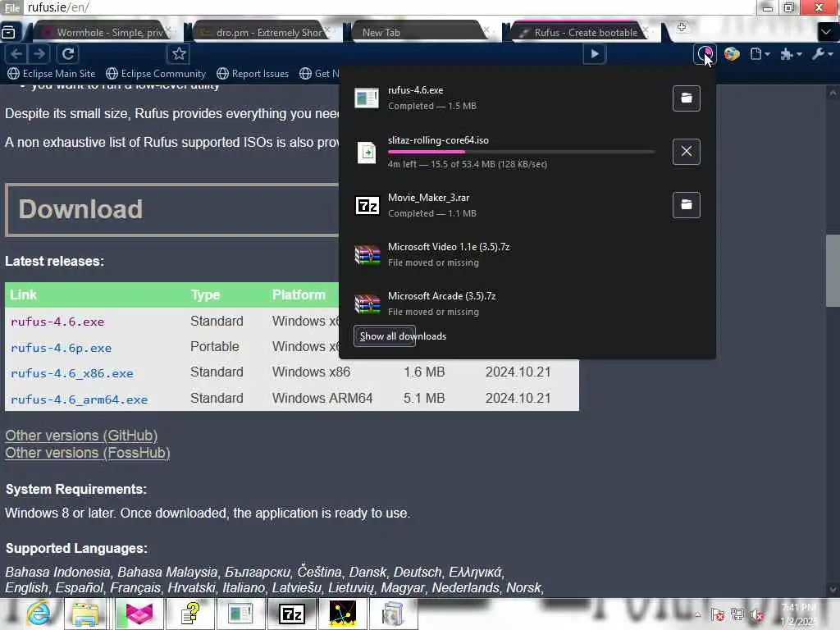
Task: Click the Microsoft Video 1.1e archive icon
Action: point(367,254)
